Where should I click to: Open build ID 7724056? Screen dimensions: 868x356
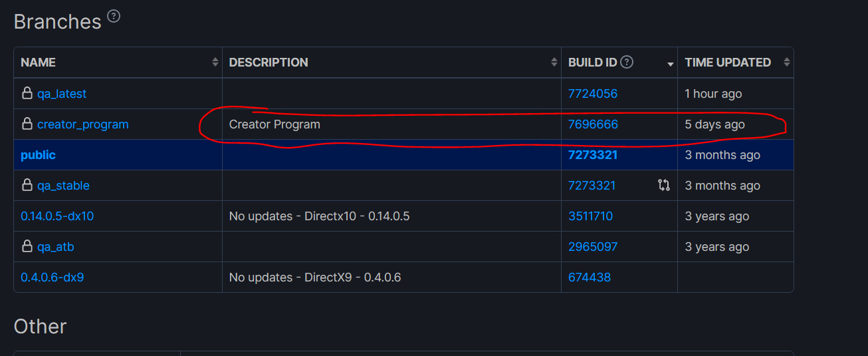pyautogui.click(x=593, y=94)
